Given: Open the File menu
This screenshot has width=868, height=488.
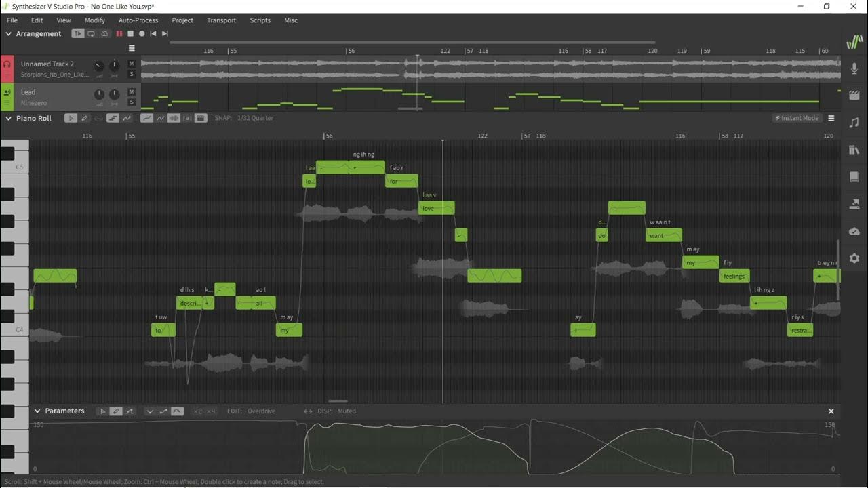Looking at the screenshot, I should 12,20.
